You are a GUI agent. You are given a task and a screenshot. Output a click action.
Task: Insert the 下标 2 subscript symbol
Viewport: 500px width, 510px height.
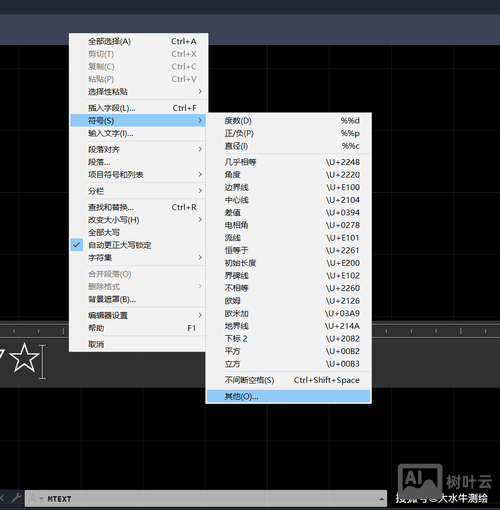289,339
